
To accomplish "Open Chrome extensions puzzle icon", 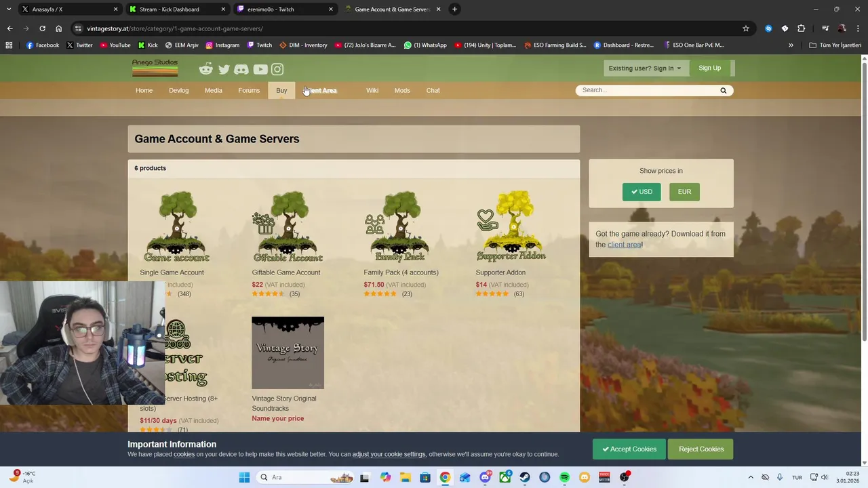I will pos(801,28).
